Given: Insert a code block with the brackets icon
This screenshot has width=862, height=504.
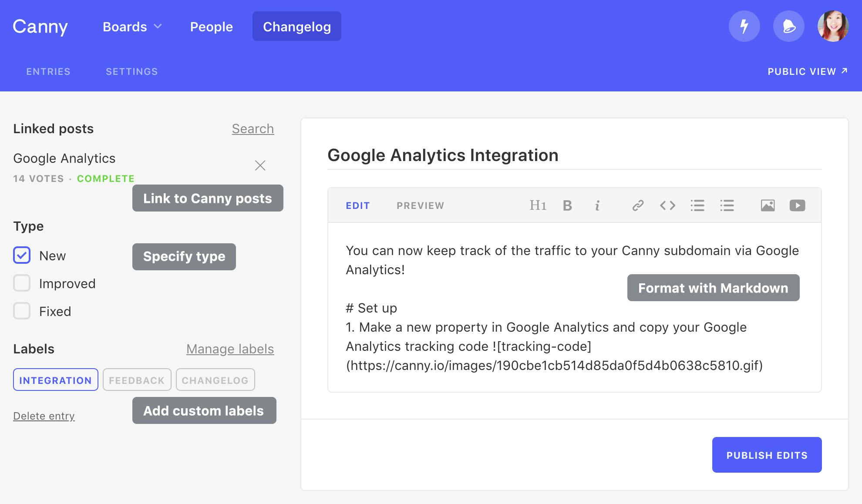Looking at the screenshot, I should point(667,205).
